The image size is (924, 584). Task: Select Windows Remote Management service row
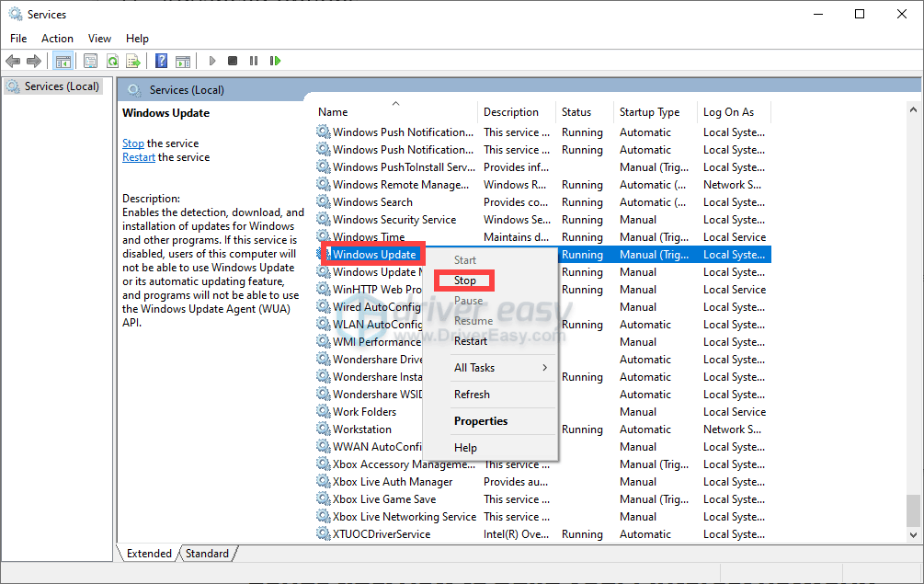point(542,185)
